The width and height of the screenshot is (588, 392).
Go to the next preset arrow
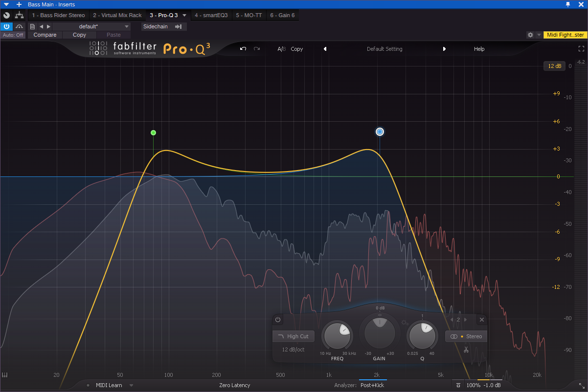pos(444,49)
